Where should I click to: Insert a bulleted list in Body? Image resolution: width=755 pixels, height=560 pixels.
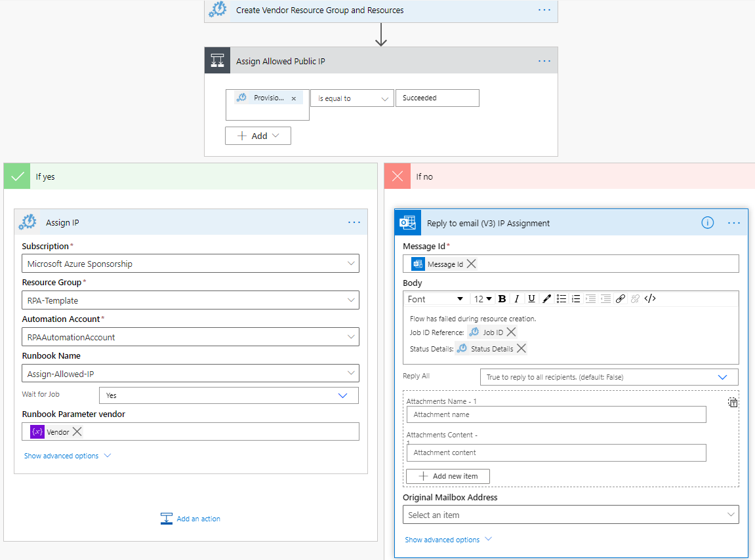(x=561, y=299)
